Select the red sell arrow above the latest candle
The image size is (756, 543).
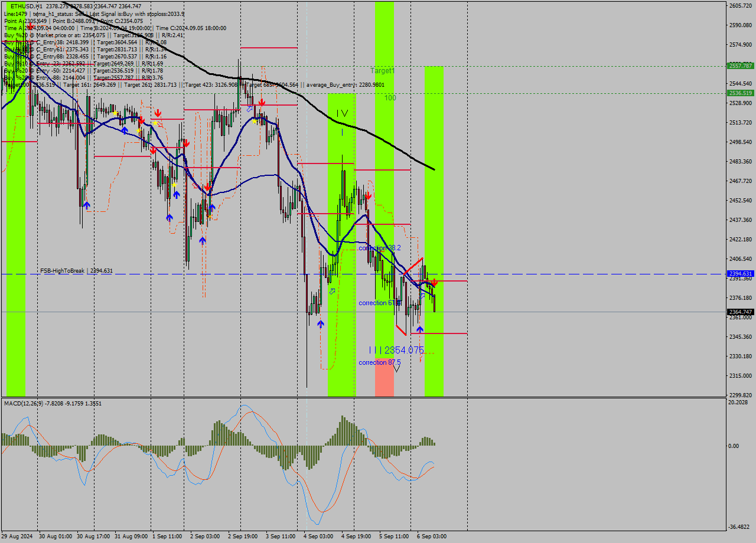435,283
